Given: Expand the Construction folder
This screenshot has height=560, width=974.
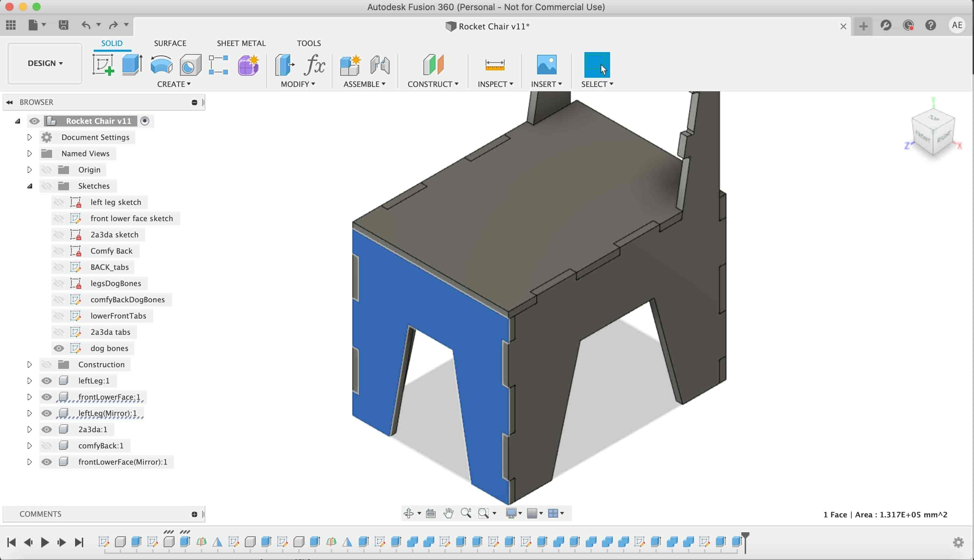Looking at the screenshot, I should point(29,365).
